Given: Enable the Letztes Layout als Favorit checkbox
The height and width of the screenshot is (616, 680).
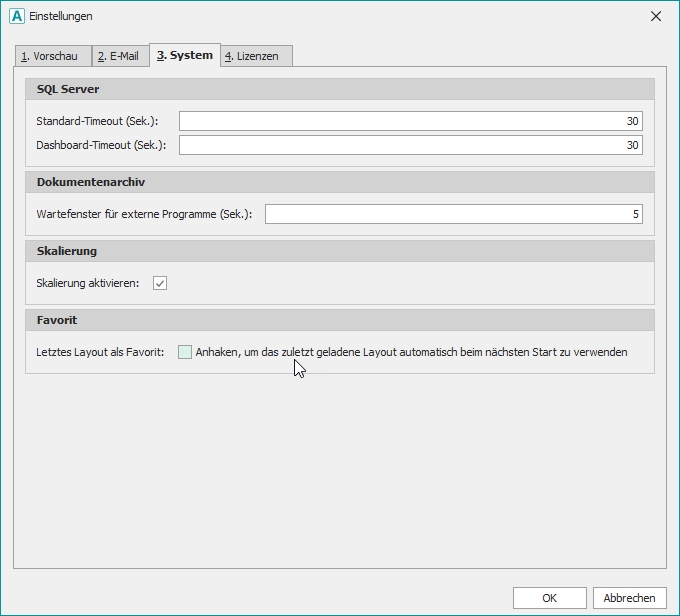Looking at the screenshot, I should 185,352.
